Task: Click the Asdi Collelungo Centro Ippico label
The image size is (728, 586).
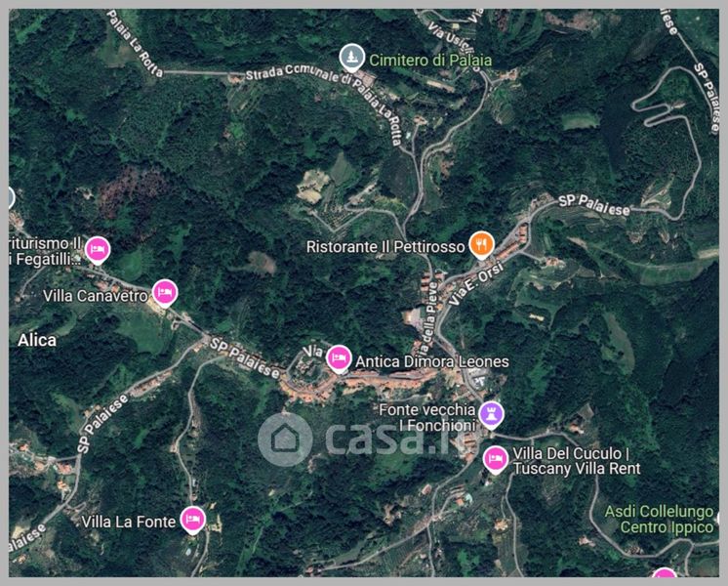Action: 659,520
